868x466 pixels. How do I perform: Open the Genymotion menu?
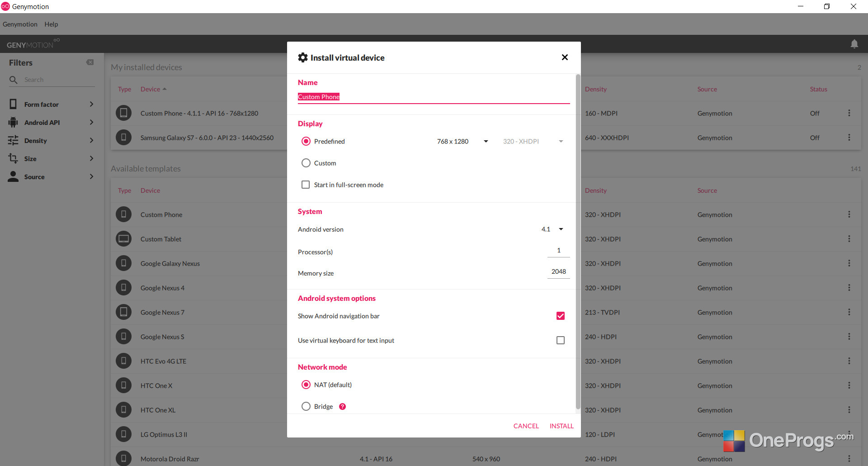pyautogui.click(x=20, y=24)
